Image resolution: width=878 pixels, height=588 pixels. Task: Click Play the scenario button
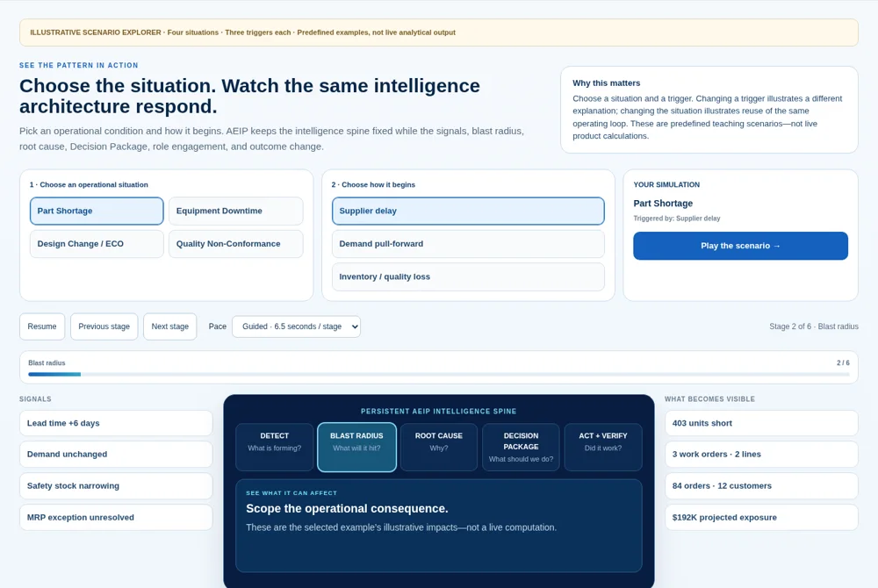pos(740,246)
